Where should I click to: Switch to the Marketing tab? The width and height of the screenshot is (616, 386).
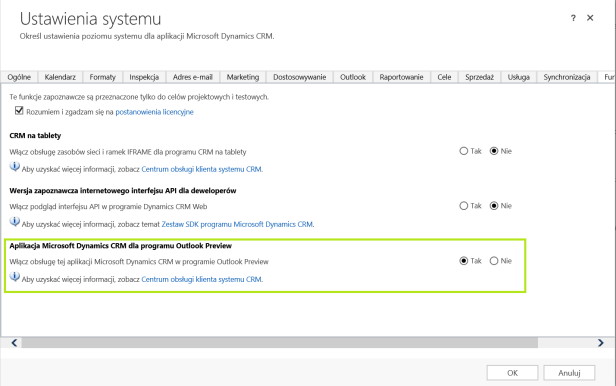[243, 77]
